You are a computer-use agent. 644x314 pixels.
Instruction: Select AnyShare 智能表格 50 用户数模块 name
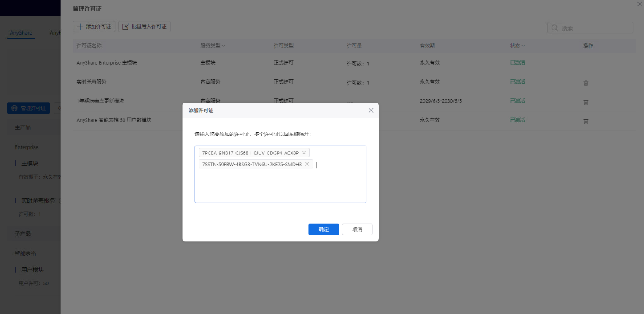pos(114,120)
